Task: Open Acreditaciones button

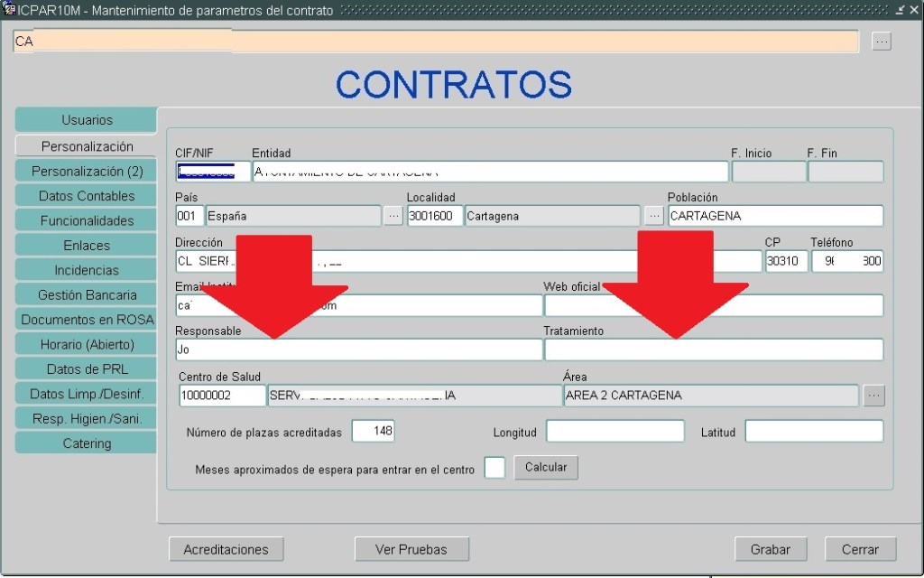Action: 226,549
